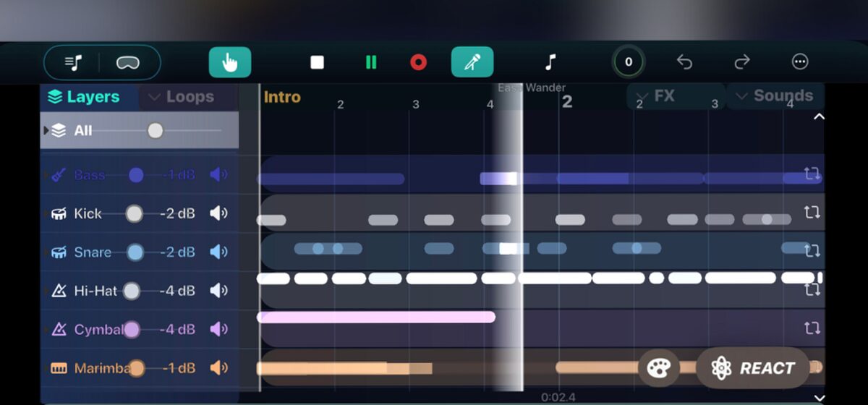Mute the Marimba layer speaker
868x405 pixels.
(x=218, y=368)
